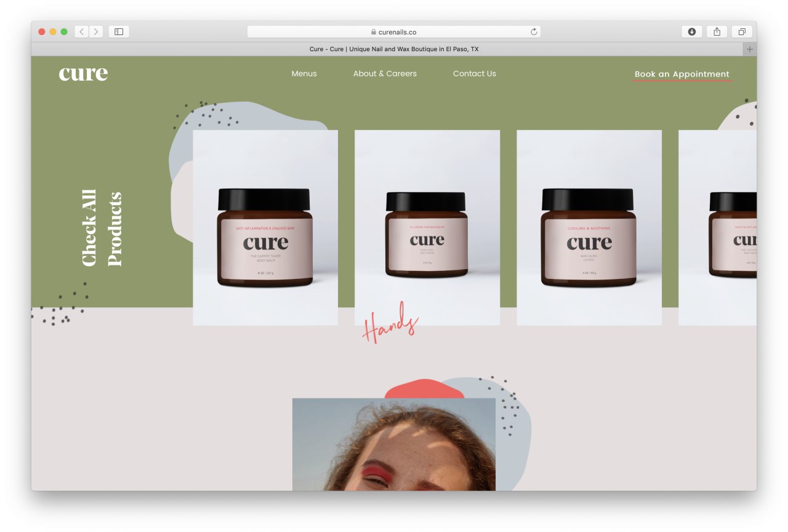Click the Hands script text

(391, 323)
